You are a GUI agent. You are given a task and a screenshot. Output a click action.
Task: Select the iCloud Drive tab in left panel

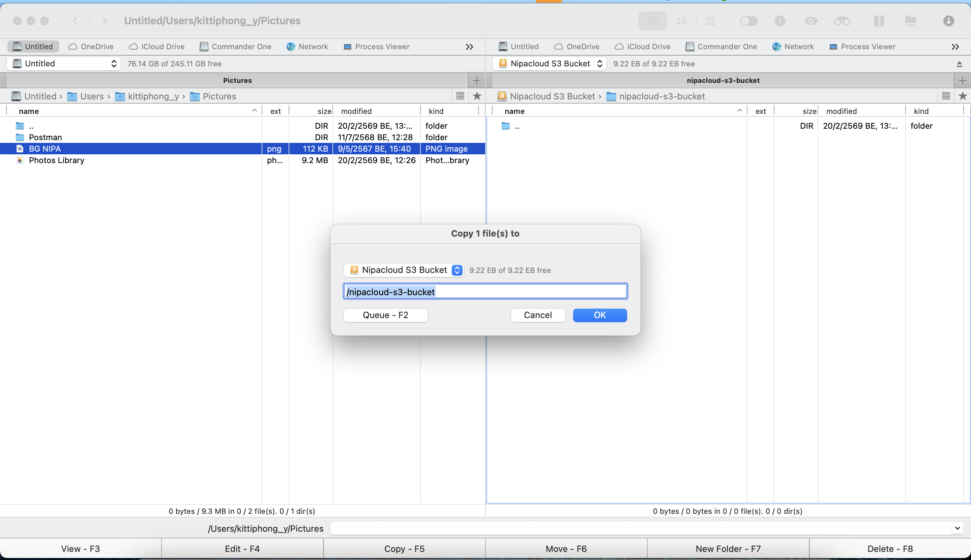tap(157, 46)
